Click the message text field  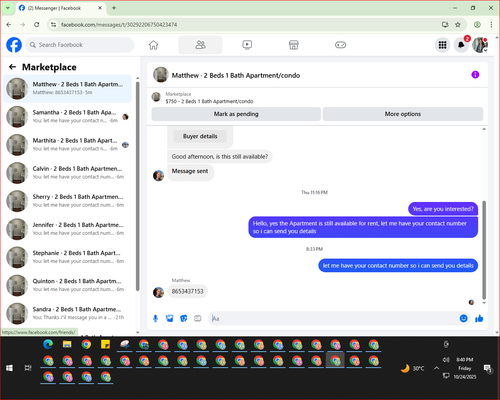(x=333, y=318)
